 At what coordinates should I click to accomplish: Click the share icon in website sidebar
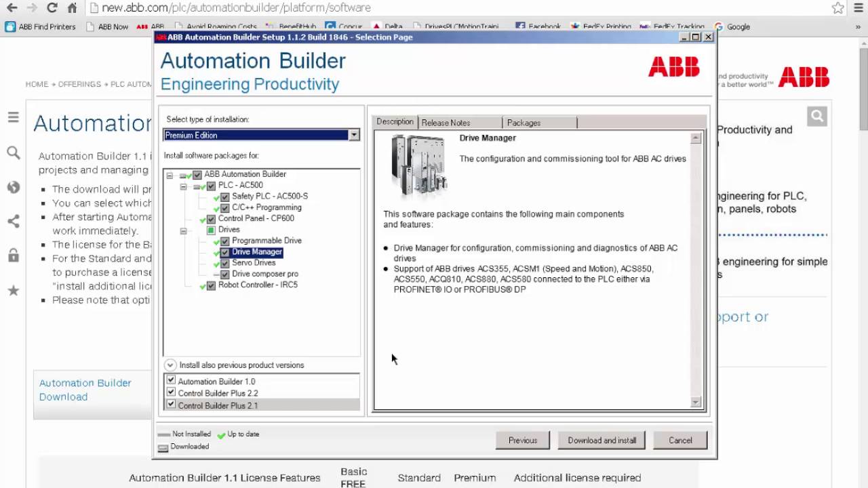[x=13, y=222]
